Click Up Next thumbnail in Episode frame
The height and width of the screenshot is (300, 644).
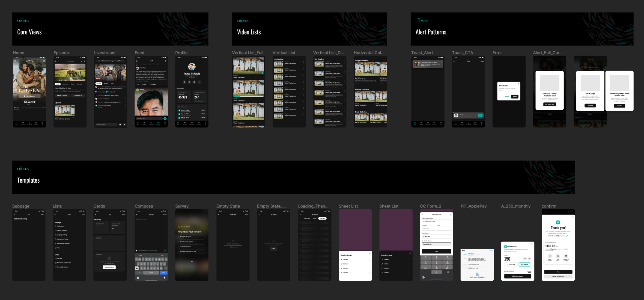[65, 110]
